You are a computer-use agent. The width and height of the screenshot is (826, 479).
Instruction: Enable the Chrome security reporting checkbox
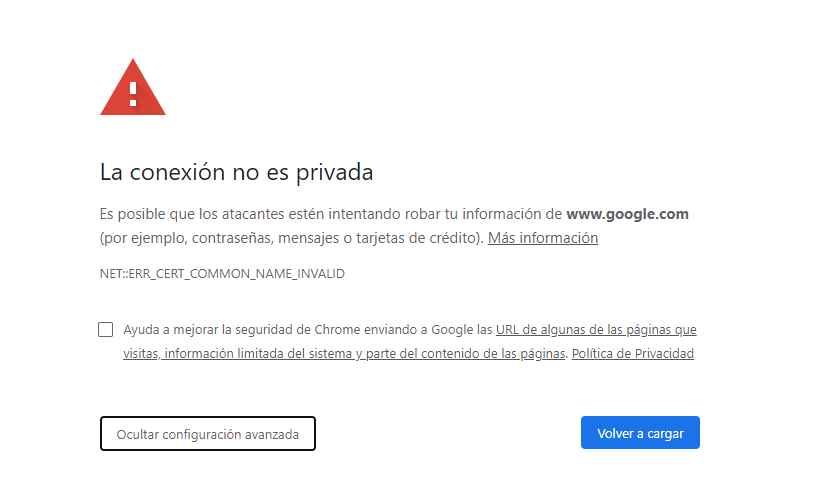(105, 329)
